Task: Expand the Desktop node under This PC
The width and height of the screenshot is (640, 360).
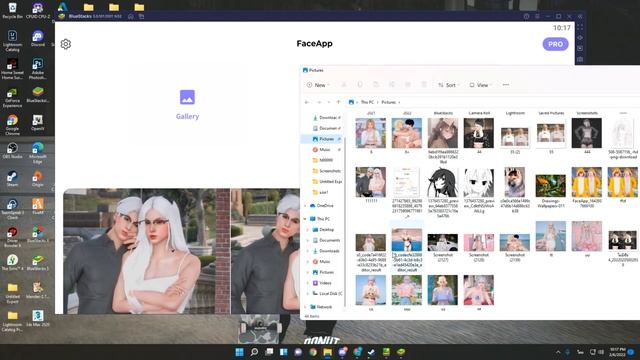Action: click(x=308, y=230)
